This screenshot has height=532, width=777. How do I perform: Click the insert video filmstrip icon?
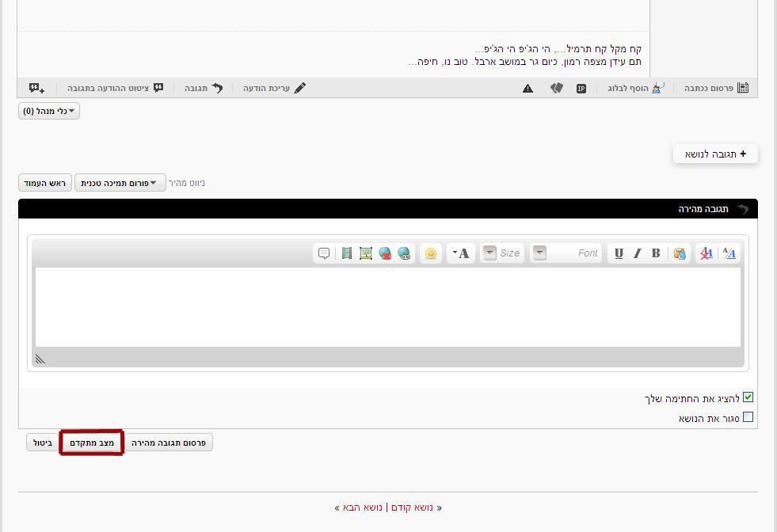click(x=347, y=253)
